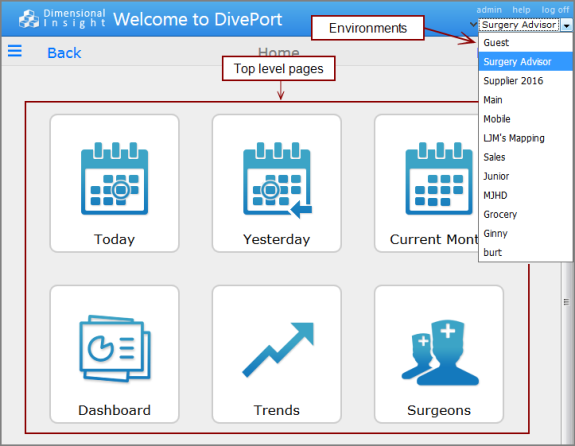Image resolution: width=575 pixels, height=446 pixels.
Task: Choose the Main environment
Action: pyautogui.click(x=525, y=100)
